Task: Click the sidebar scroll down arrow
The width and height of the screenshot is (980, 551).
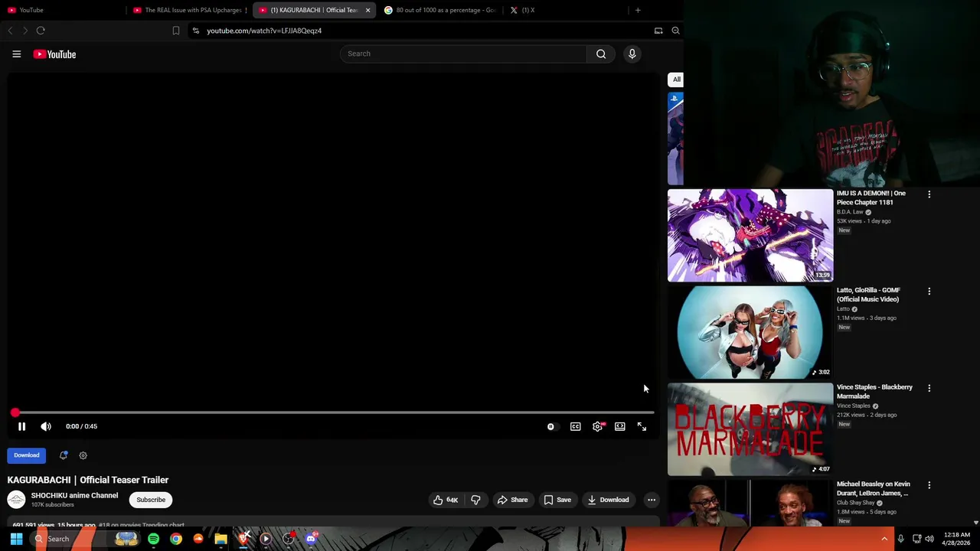Action: click(975, 522)
